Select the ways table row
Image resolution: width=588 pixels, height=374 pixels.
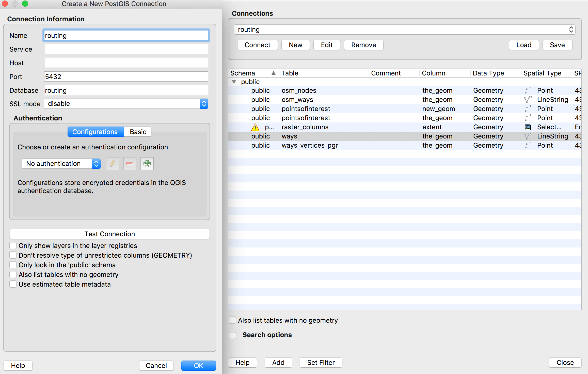coord(405,136)
